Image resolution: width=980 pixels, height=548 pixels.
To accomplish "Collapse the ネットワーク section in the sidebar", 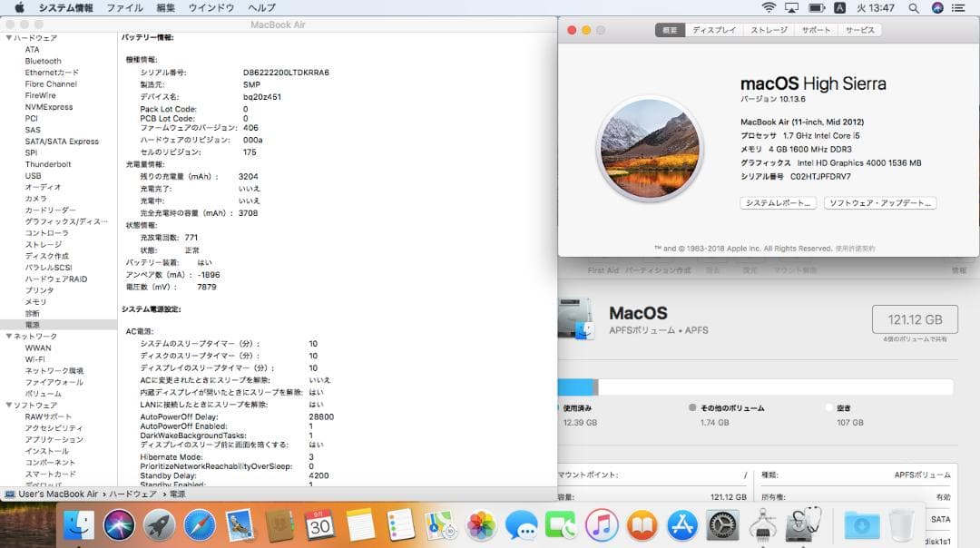I will click(x=7, y=335).
